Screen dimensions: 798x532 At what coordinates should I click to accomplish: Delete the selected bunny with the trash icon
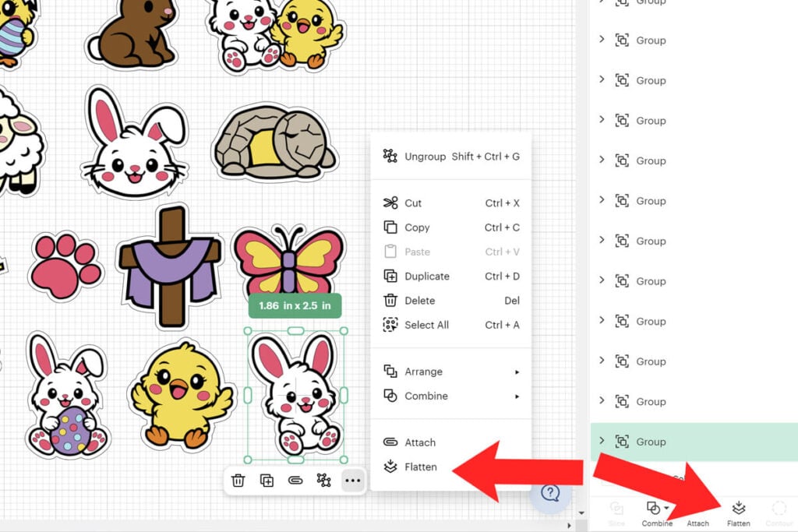[x=238, y=481]
